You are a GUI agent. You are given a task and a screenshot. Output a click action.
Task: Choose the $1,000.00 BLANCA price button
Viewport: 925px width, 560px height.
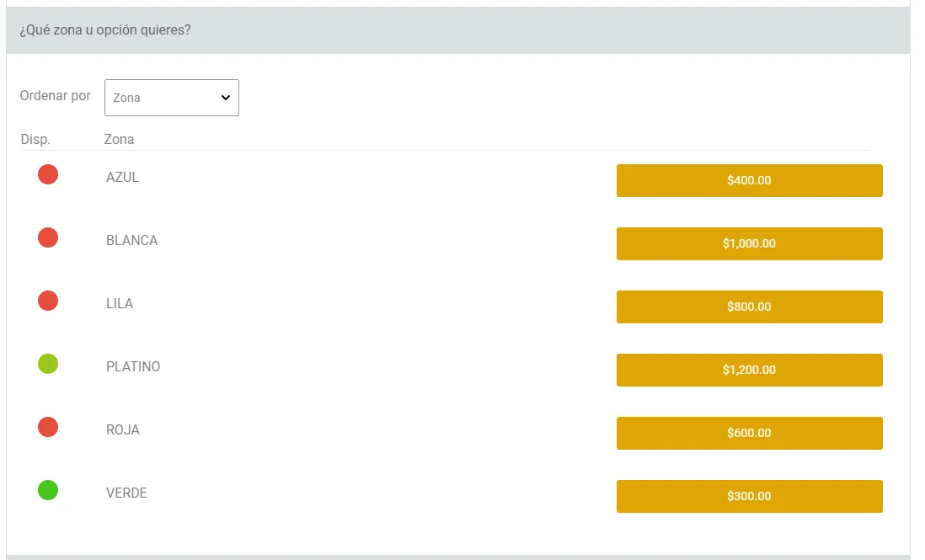coord(749,243)
